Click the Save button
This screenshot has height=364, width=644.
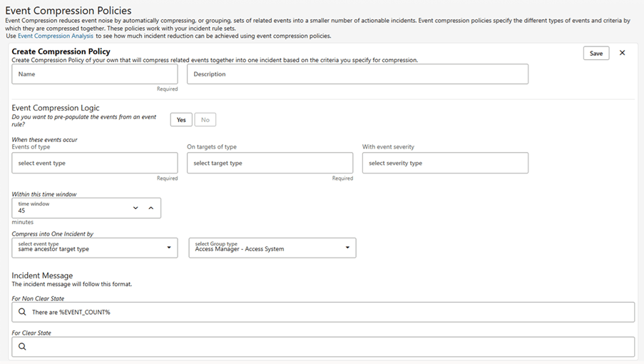coord(596,54)
